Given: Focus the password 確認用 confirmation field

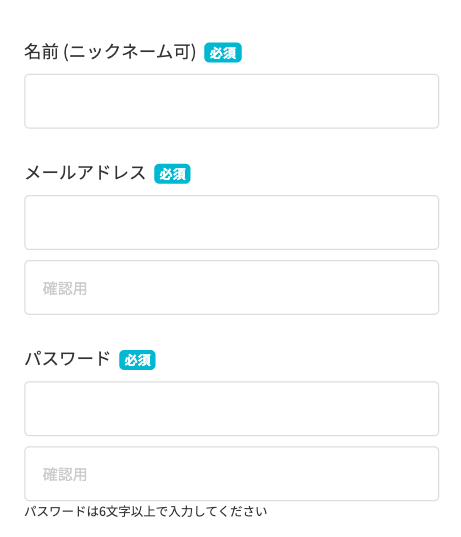Looking at the screenshot, I should (232, 474).
